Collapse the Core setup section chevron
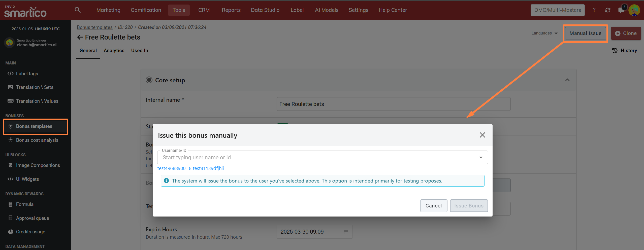This screenshot has height=250, width=644. point(567,80)
